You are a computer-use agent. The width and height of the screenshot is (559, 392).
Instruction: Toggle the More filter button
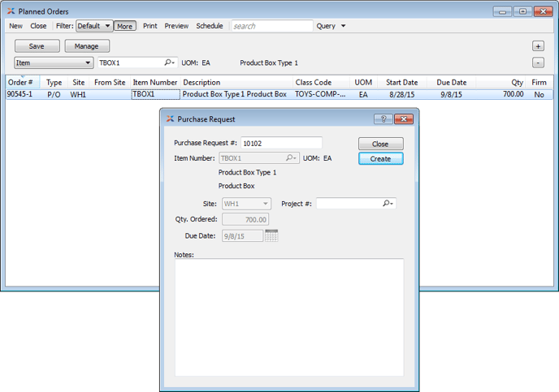coord(124,26)
